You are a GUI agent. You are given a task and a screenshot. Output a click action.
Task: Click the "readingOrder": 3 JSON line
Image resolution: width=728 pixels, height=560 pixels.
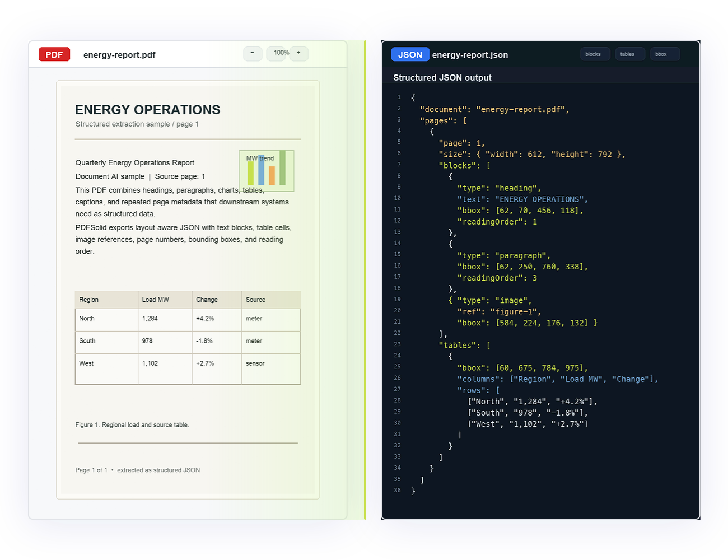tap(497, 278)
